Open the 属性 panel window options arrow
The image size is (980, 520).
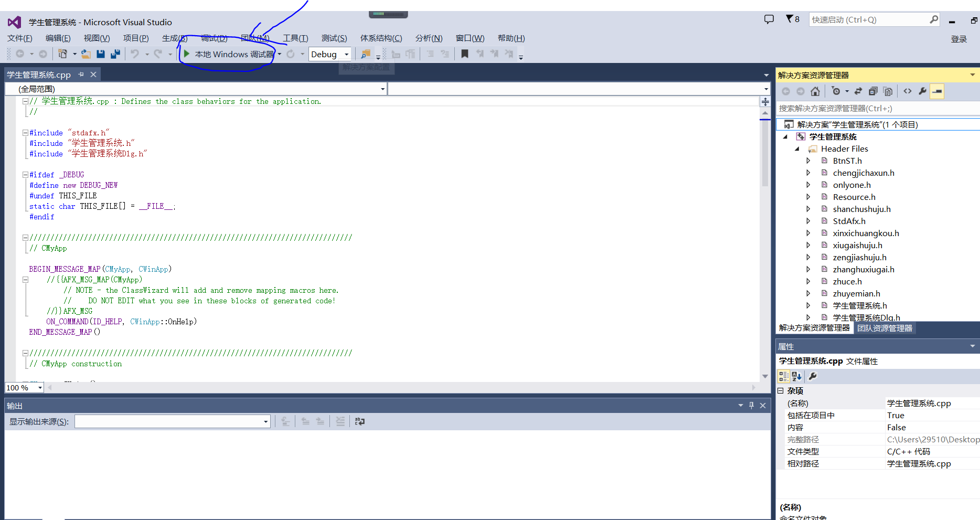tap(972, 346)
